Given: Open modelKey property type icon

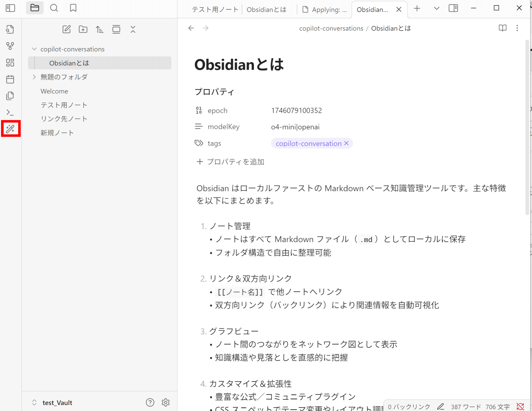Looking at the screenshot, I should point(199,127).
